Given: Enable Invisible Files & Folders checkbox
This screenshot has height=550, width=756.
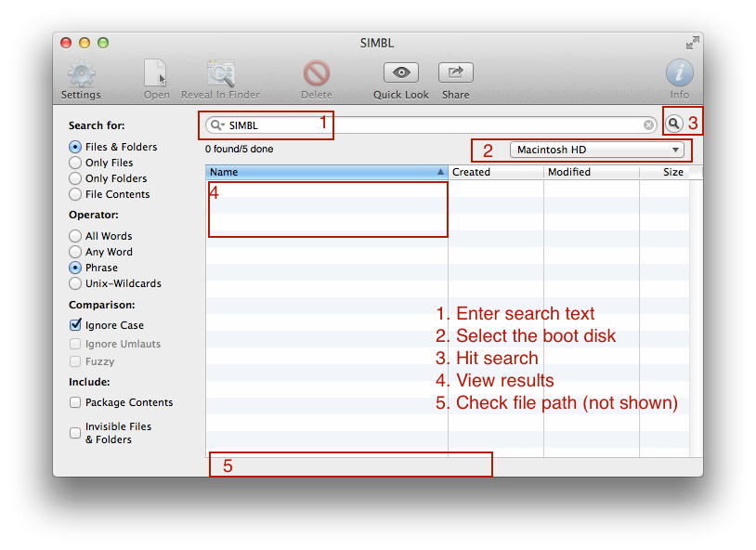Looking at the screenshot, I should click(75, 433).
